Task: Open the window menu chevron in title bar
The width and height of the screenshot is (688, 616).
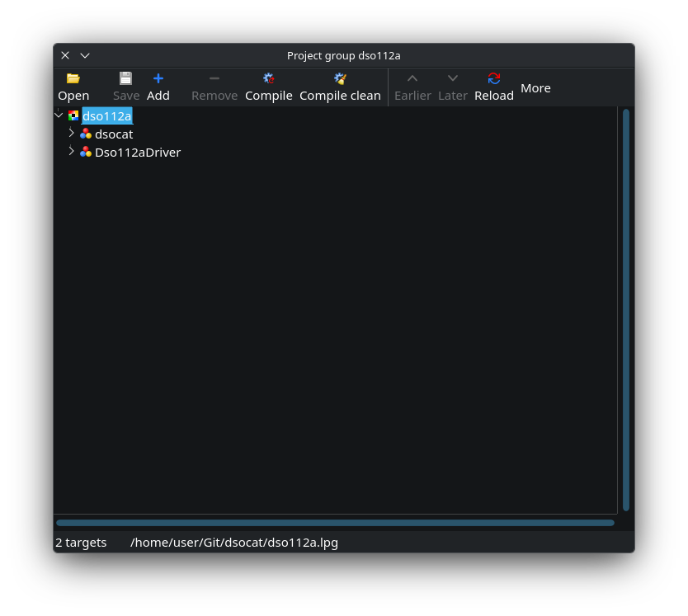Action: point(85,55)
